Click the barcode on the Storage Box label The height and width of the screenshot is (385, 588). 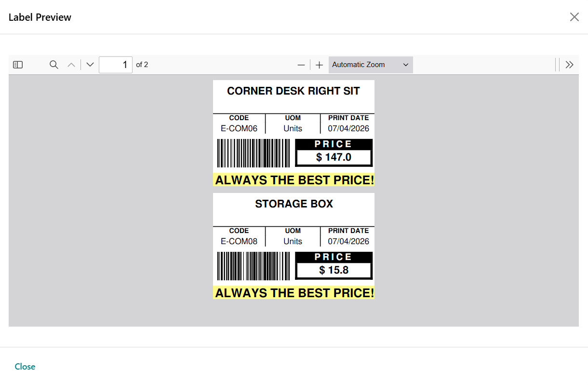[254, 266]
